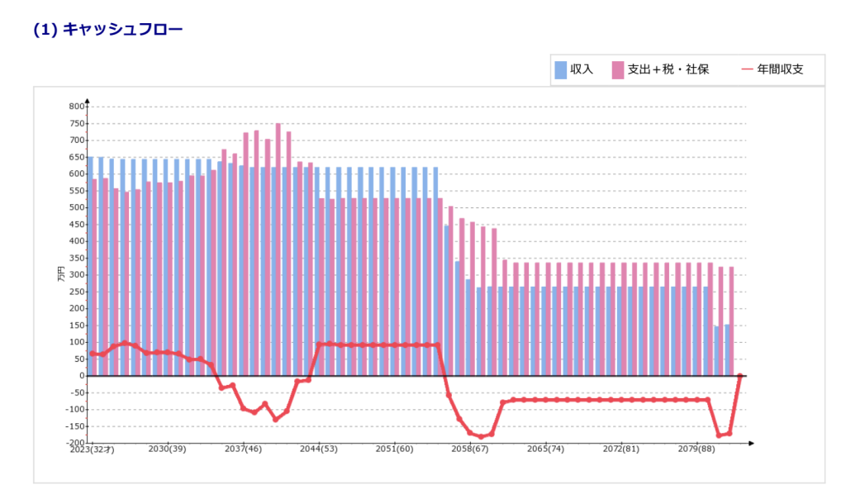Select the 2058(67) x-axis label
The image size is (846, 504).
469,449
